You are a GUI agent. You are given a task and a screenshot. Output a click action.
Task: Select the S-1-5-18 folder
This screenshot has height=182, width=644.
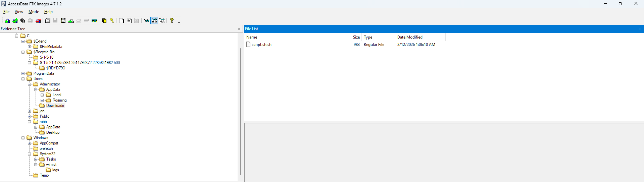coord(47,57)
